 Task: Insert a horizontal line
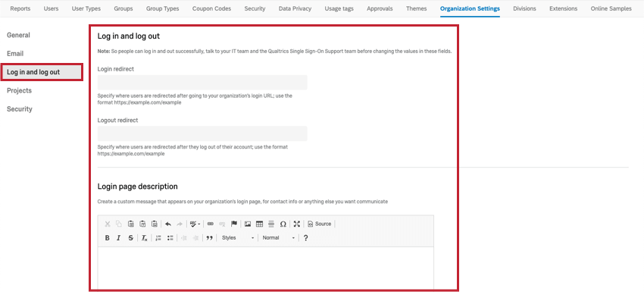tap(271, 224)
